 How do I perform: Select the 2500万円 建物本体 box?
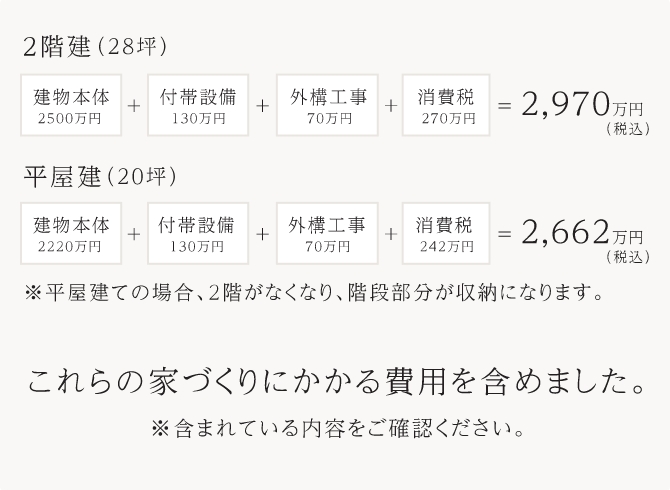71,105
